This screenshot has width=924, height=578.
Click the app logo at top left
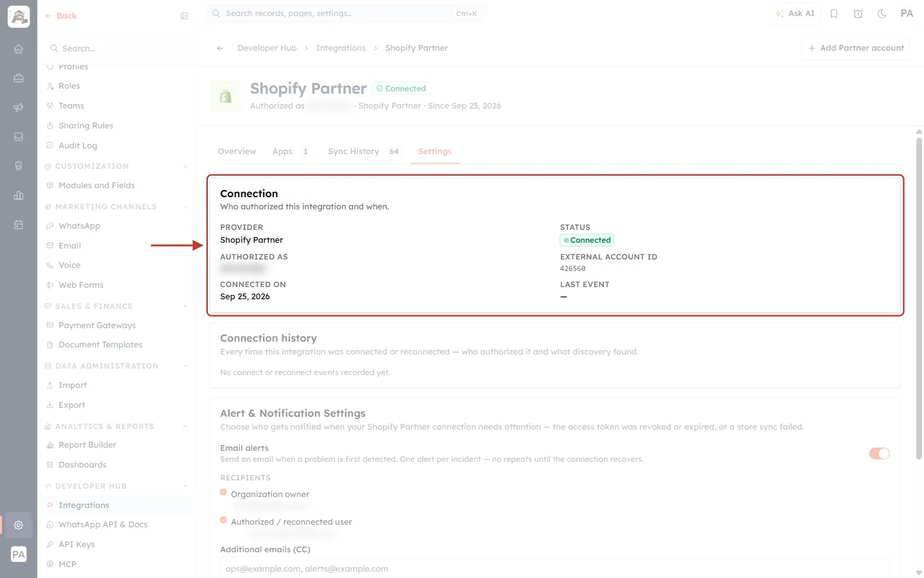[x=19, y=17]
